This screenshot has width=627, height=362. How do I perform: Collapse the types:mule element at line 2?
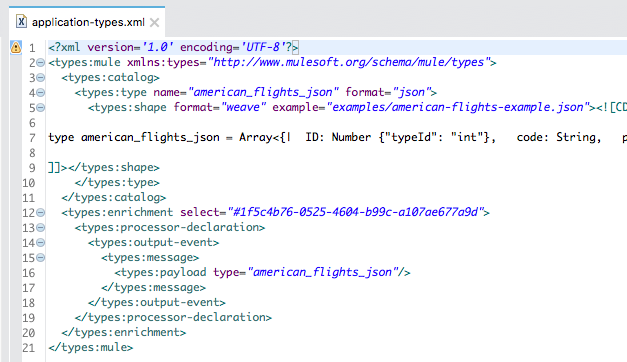point(40,62)
